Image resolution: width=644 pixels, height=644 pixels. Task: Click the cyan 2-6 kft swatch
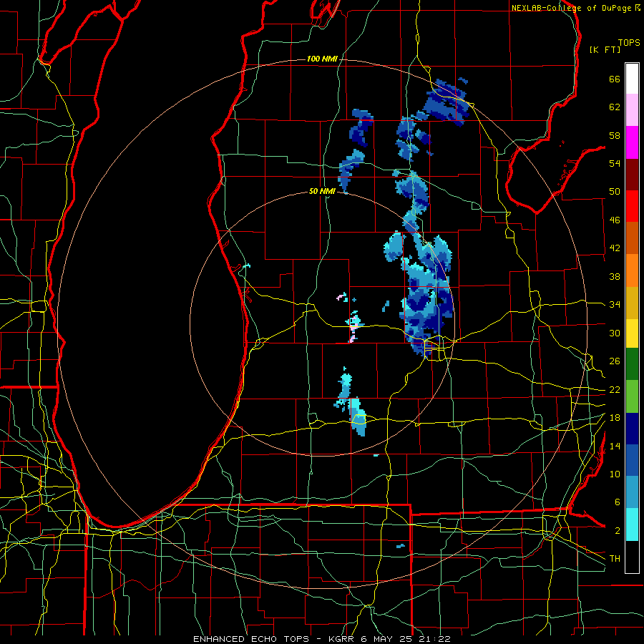point(632,525)
